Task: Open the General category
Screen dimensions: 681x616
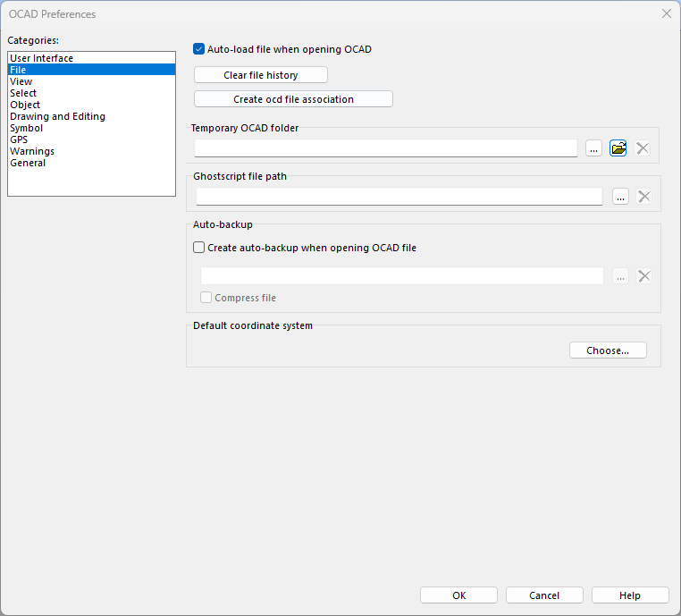Action: [x=92, y=163]
